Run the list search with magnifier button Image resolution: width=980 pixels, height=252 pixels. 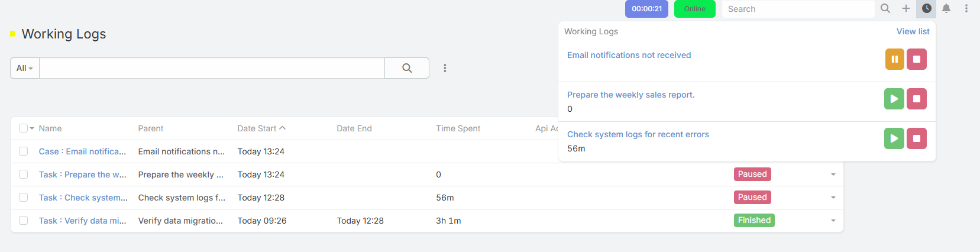coord(407,68)
